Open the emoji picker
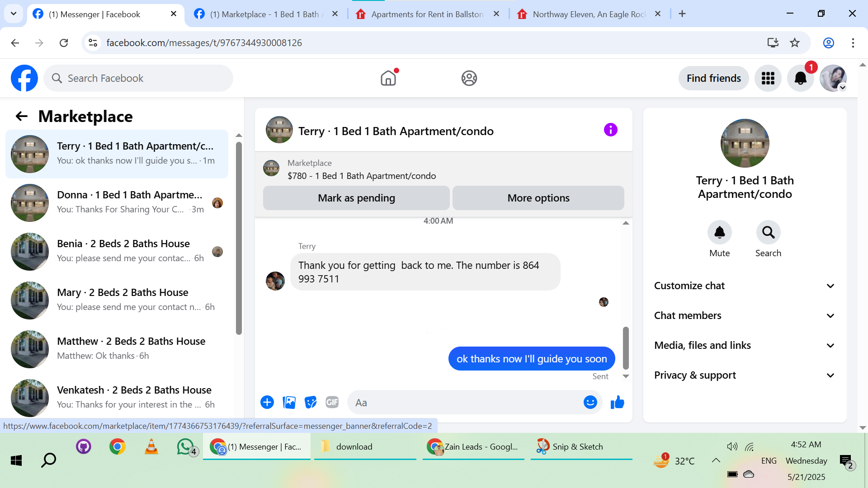This screenshot has width=868, height=488. pyautogui.click(x=590, y=402)
